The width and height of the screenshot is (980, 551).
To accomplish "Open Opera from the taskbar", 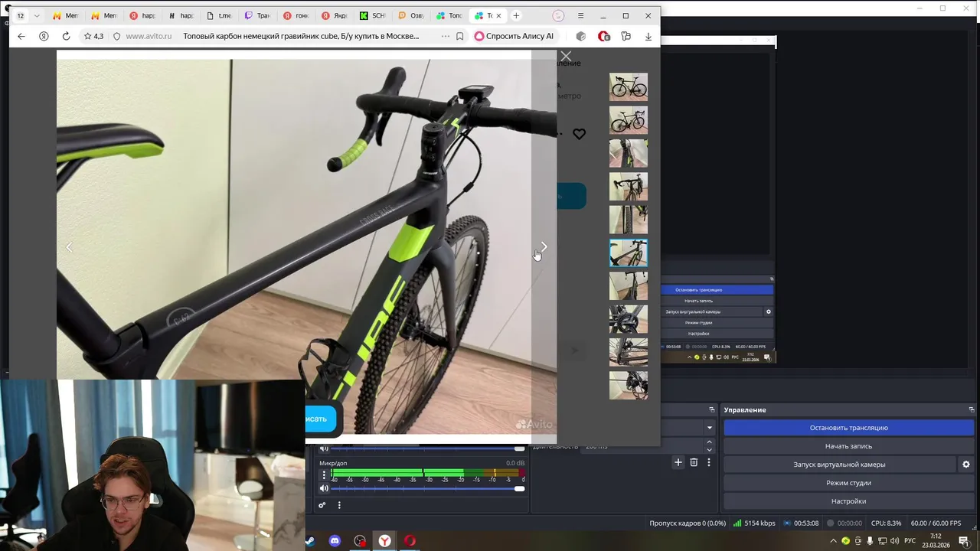I will (410, 541).
